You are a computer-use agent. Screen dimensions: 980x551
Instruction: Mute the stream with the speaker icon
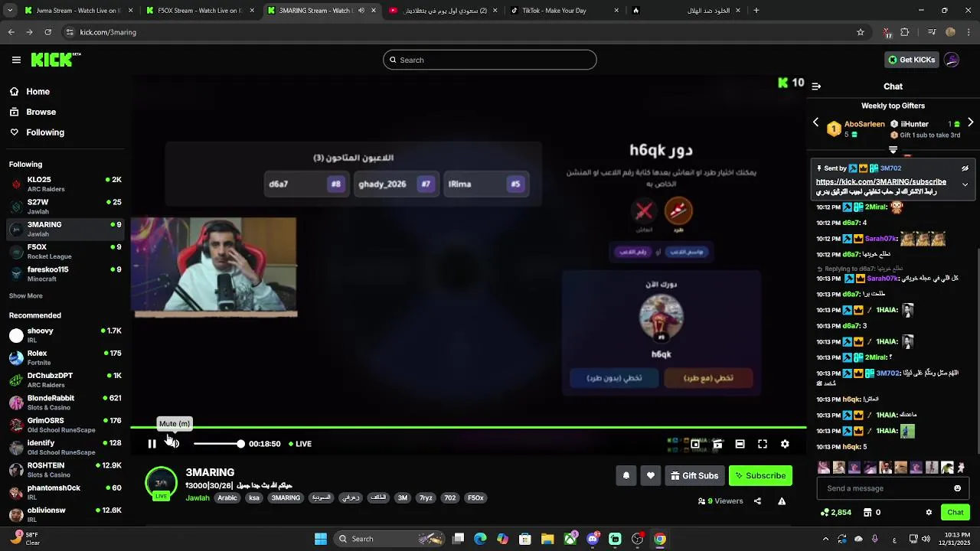pyautogui.click(x=174, y=444)
